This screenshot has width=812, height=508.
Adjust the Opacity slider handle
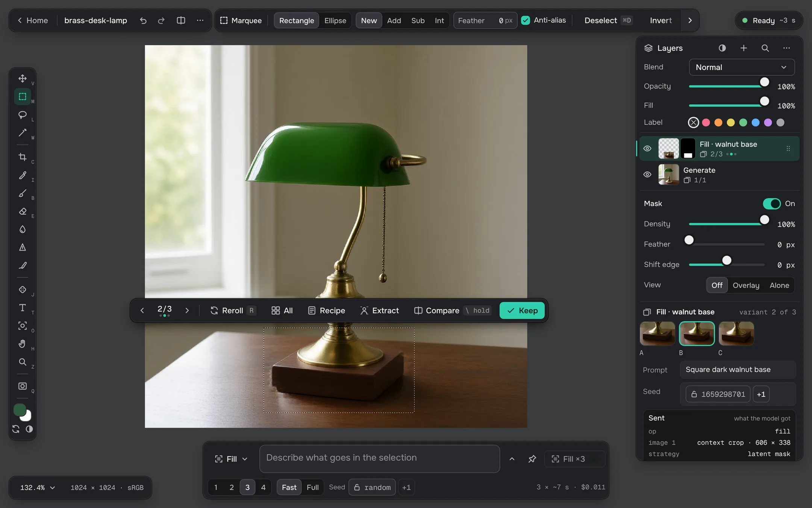coord(764,82)
